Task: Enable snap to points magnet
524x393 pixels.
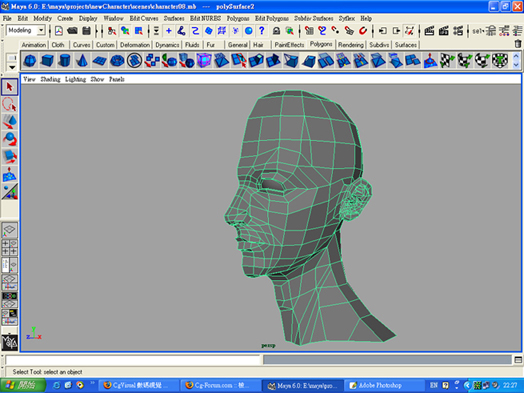Action: tap(335, 31)
